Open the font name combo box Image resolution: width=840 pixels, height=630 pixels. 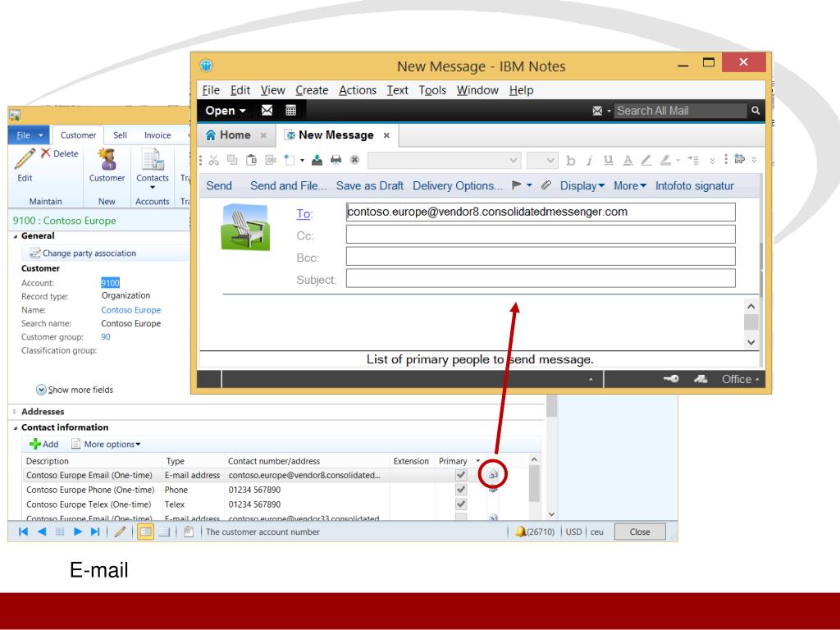tap(444, 160)
